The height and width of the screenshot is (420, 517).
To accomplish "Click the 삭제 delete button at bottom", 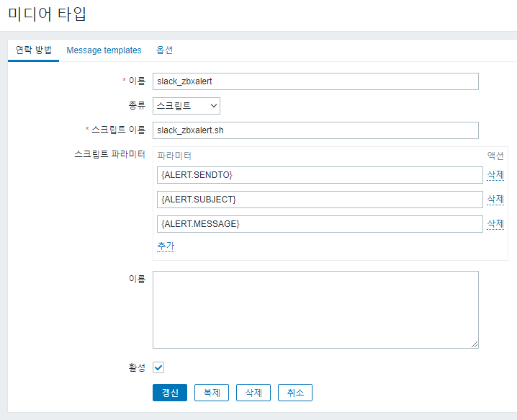I will (x=253, y=393).
